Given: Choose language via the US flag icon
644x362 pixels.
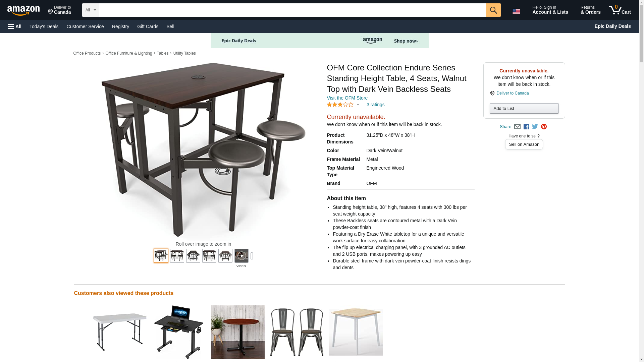Looking at the screenshot, I should tap(516, 11).
